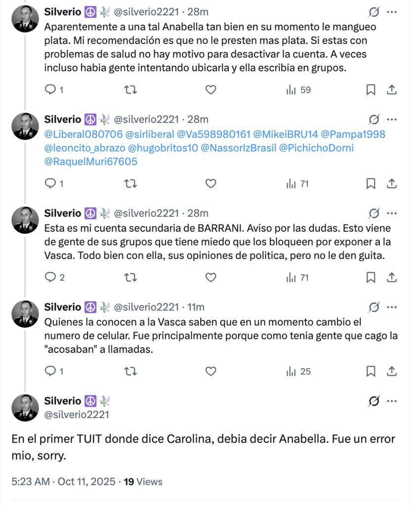Click Silverio's avatar on the main tweet
The height and width of the screenshot is (506, 420).
click(x=25, y=408)
